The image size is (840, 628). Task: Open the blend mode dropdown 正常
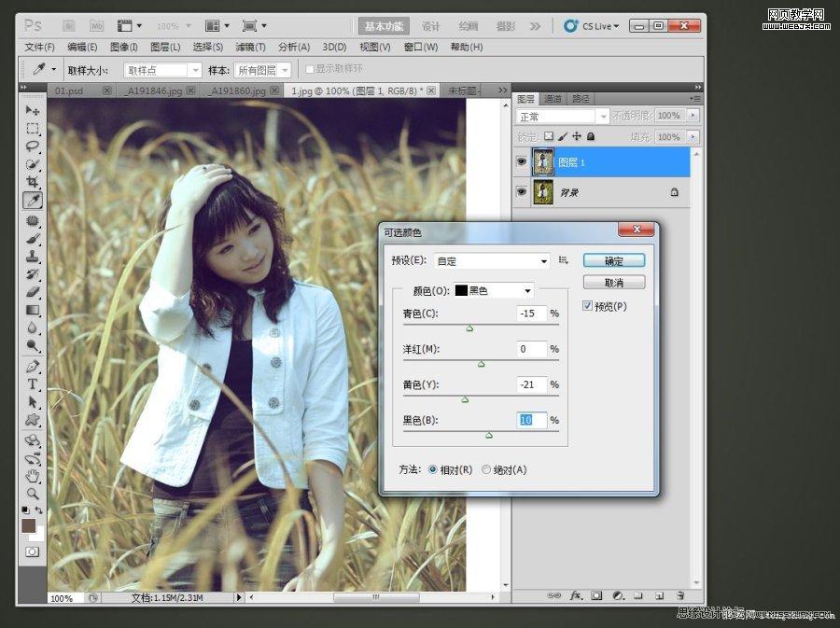563,117
